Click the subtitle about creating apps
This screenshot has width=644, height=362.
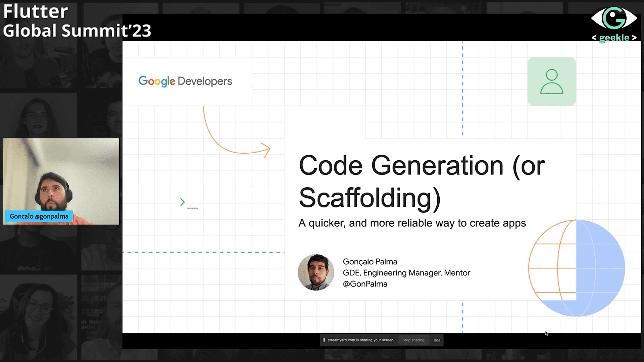[412, 223]
